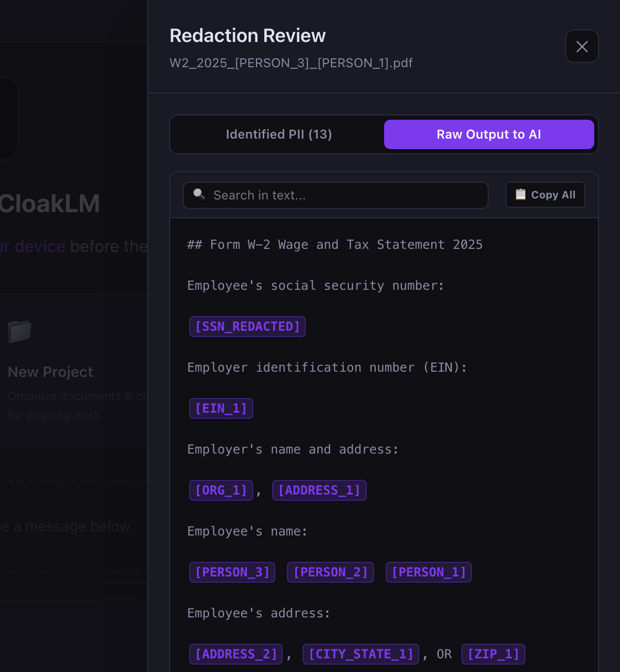The width and height of the screenshot is (620, 672).
Task: Click the "Employee's name:" label line
Action: click(247, 531)
